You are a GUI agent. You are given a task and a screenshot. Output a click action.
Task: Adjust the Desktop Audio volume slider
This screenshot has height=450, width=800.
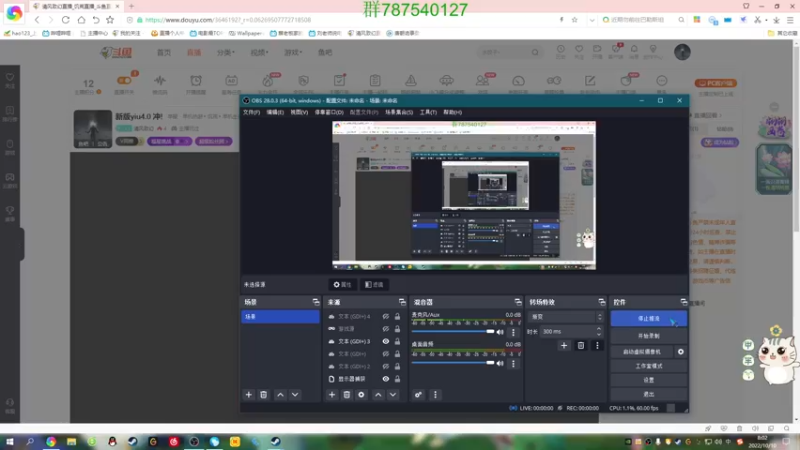[x=453, y=363]
